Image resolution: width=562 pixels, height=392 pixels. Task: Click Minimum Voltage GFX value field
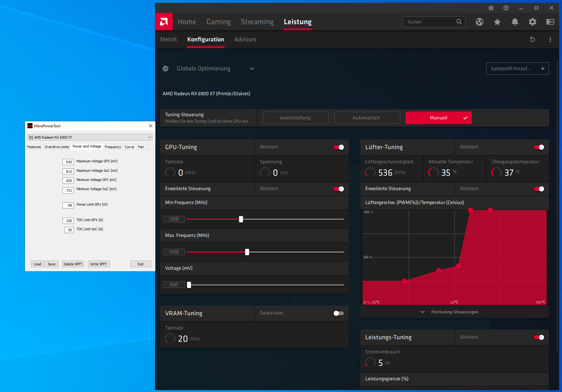pyautogui.click(x=68, y=181)
